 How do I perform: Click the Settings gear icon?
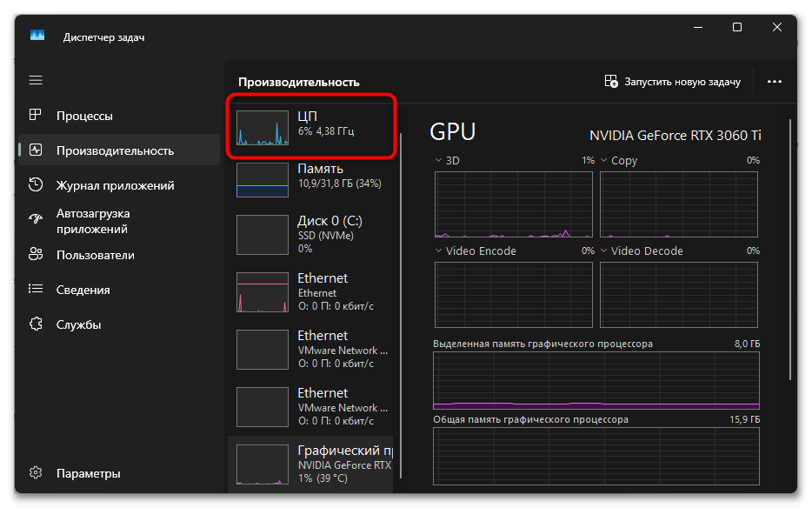pyautogui.click(x=36, y=472)
